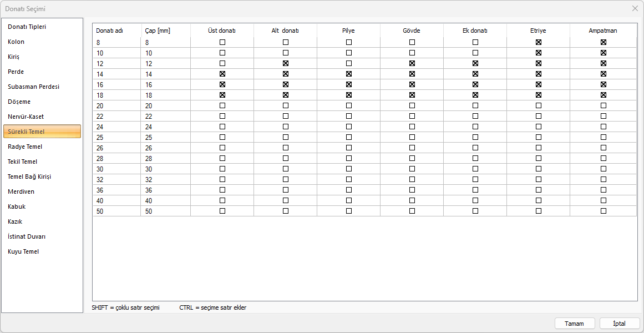Switch to Radye Temel category
The image size is (644, 333).
click(25, 147)
